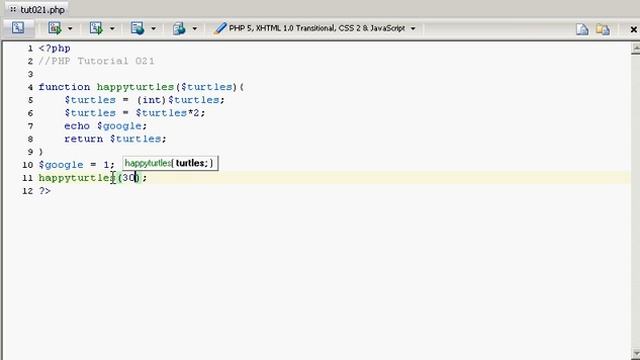Click 'function' keyword on line 4

point(64,87)
